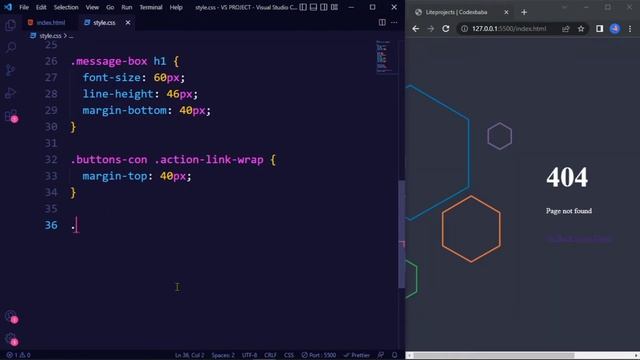The width and height of the screenshot is (640, 360).
Task: Toggle primary side bar layout icon
Action: tap(303, 7)
